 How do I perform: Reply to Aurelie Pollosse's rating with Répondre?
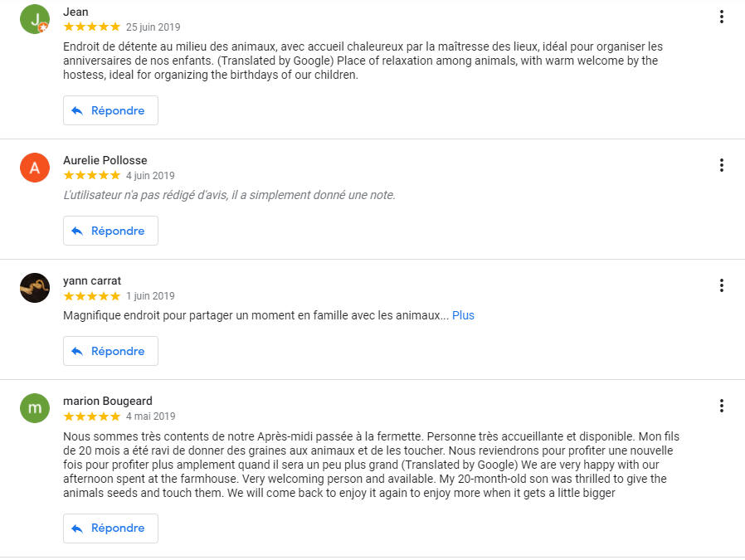110,231
